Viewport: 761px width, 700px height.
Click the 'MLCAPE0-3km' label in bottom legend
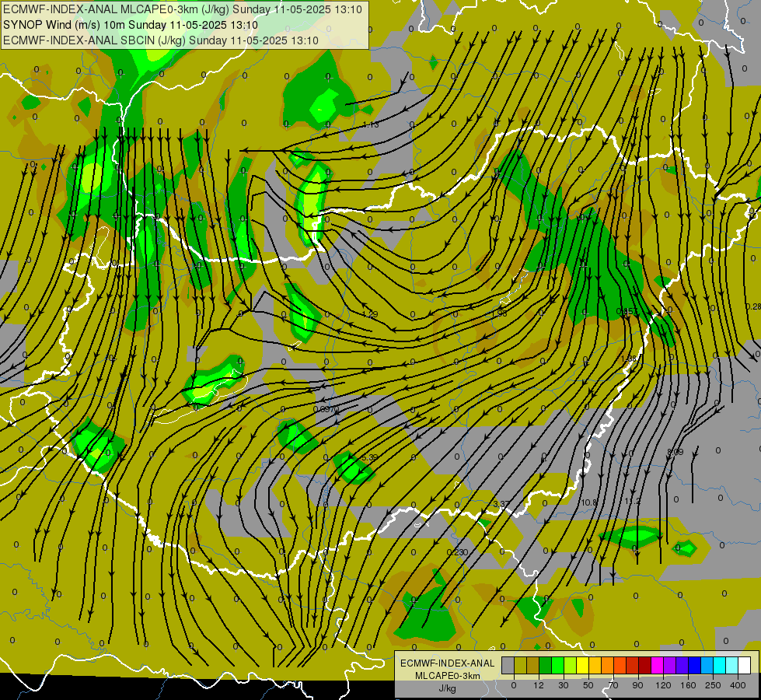point(447,676)
